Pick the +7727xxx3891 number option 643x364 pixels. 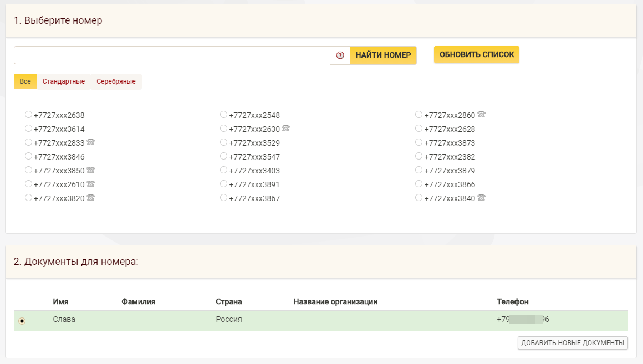point(223,183)
